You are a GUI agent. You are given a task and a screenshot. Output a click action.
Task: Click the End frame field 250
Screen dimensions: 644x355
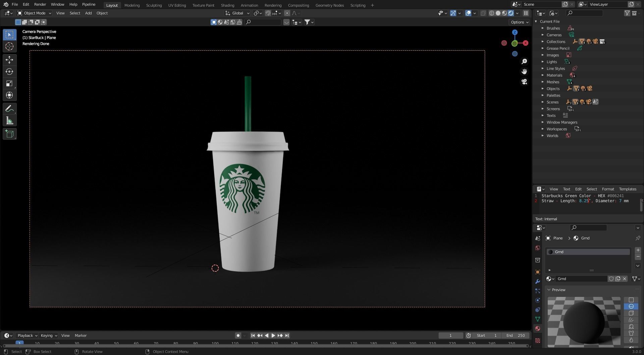click(x=516, y=336)
